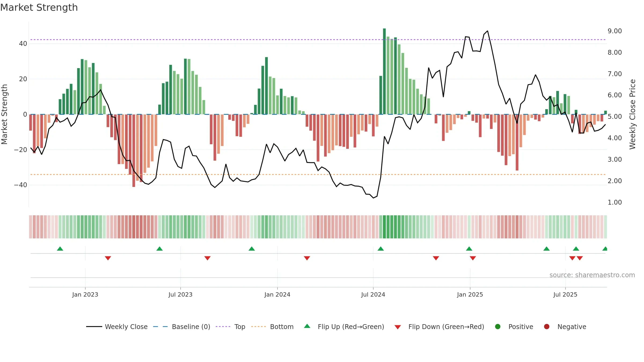The image size is (644, 362).
Task: Click the deepest red bar near −41
Action: pyautogui.click(x=134, y=151)
